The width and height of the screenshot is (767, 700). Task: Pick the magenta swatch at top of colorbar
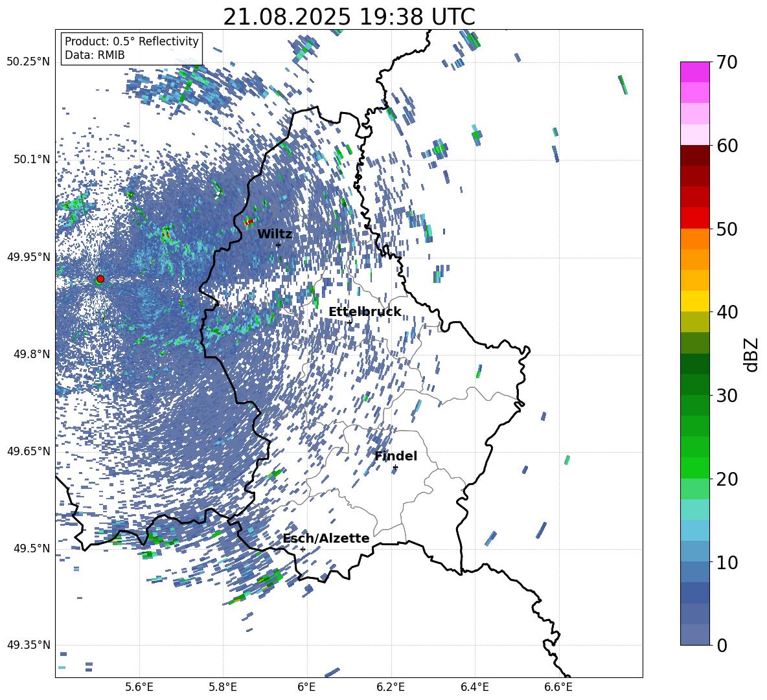click(695, 72)
